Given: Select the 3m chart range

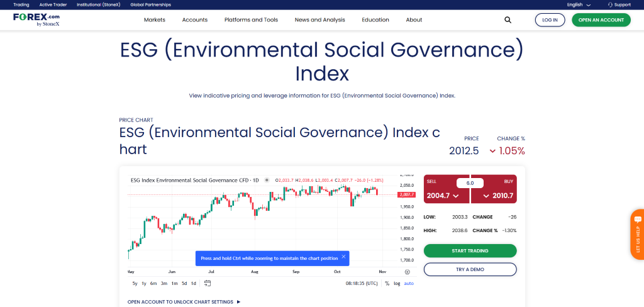Looking at the screenshot, I should (x=164, y=283).
